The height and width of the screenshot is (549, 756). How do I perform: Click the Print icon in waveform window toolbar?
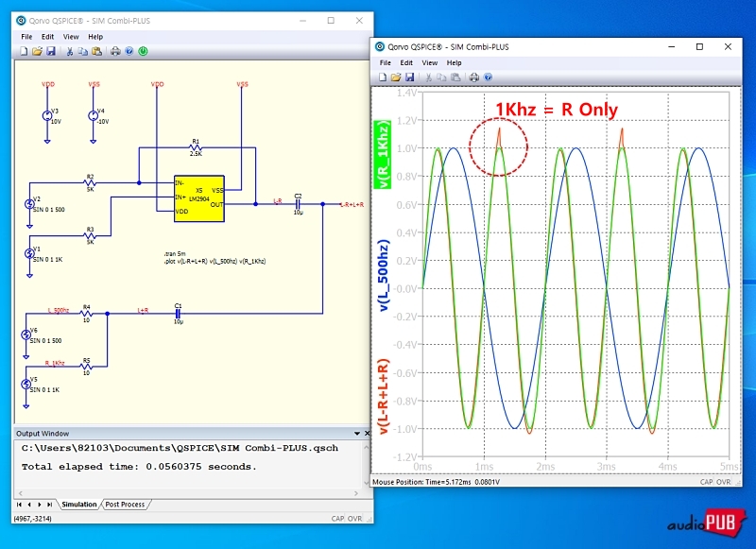pos(472,77)
